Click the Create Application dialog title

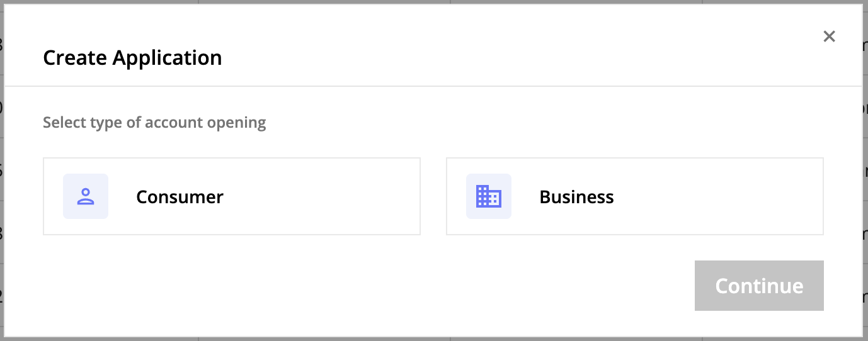[x=132, y=58]
